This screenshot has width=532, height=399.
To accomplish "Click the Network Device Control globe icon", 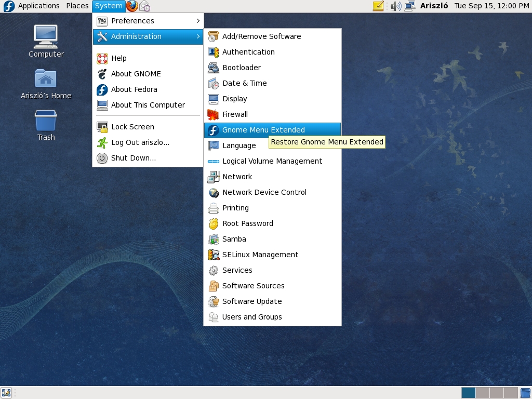I will click(x=214, y=192).
